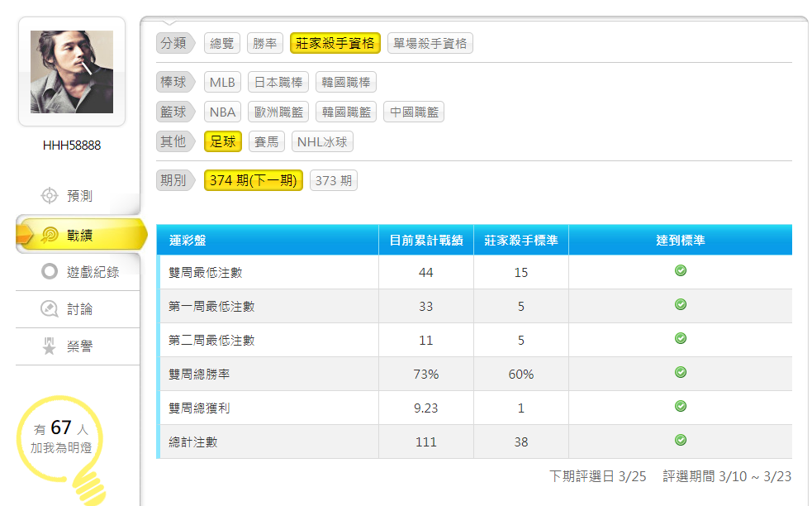812x506 pixels.
Task: Click the 討論 chat bubble icon
Action: click(50, 309)
